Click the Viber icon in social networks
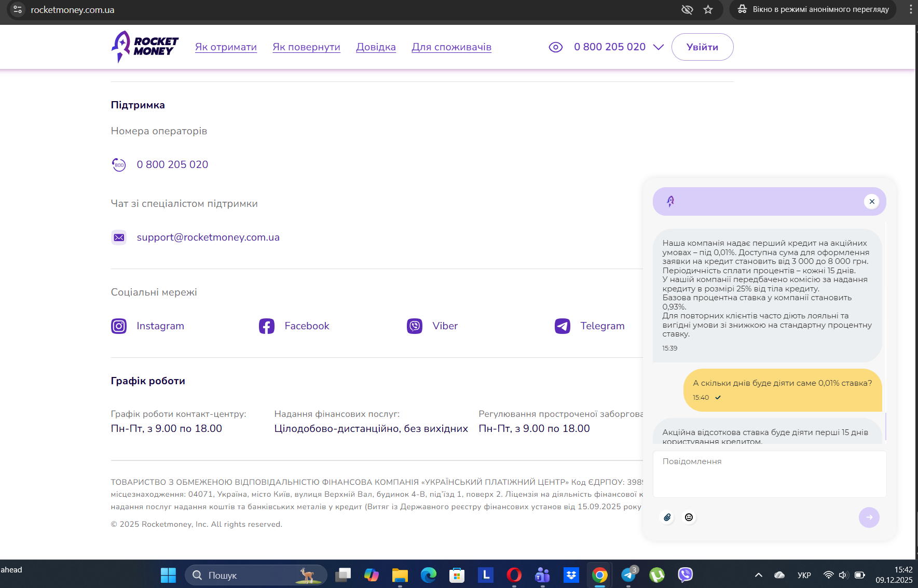Screen dimensions: 918x588 click(415, 326)
